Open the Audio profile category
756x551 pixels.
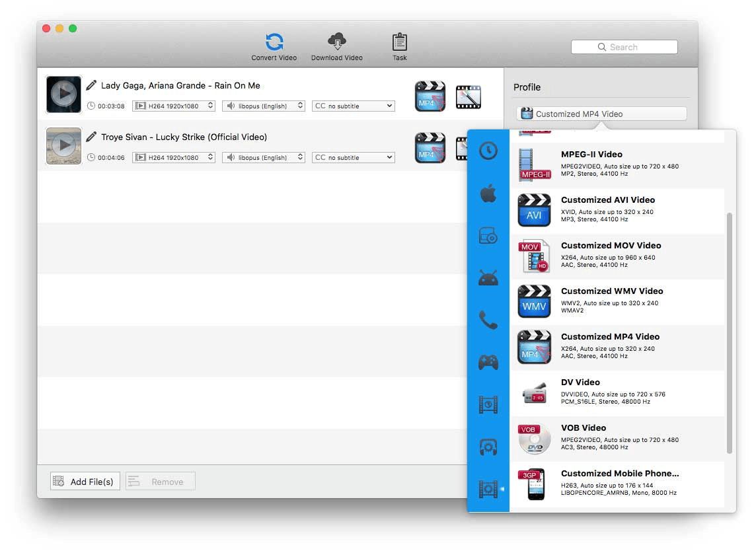(x=488, y=447)
